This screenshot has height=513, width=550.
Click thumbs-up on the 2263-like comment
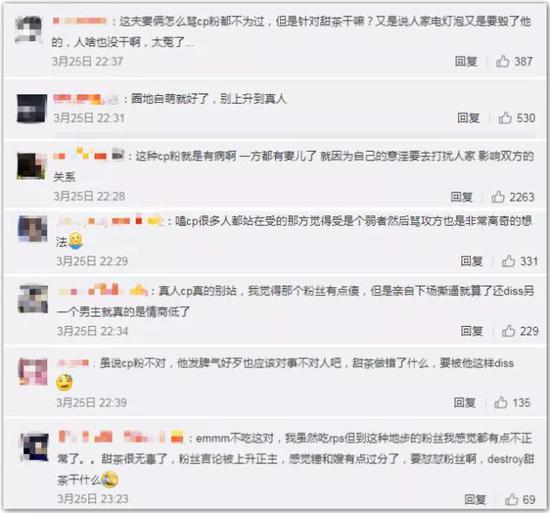498,197
